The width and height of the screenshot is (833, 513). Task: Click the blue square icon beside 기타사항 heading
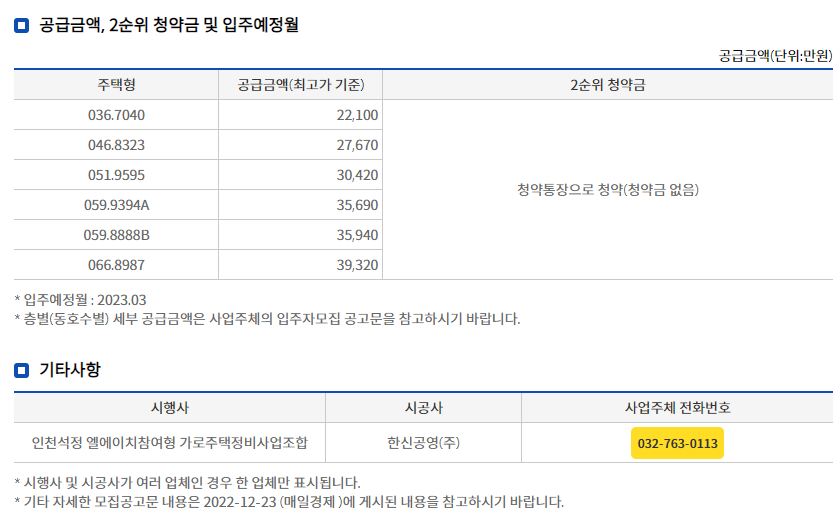click(x=21, y=370)
